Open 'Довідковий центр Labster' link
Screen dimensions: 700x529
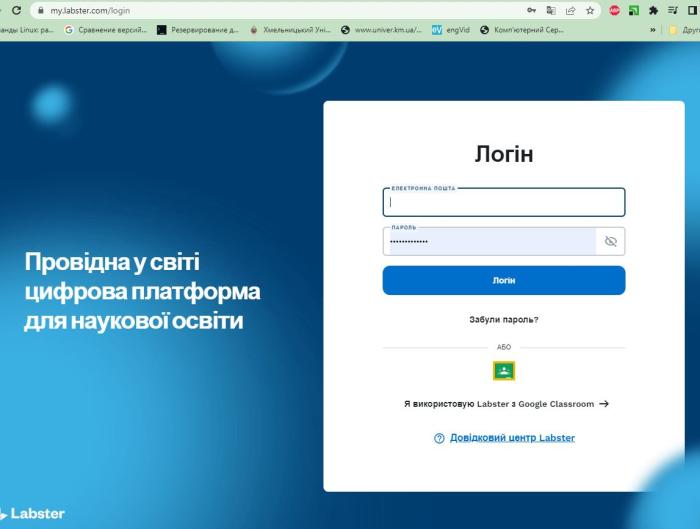[512, 438]
